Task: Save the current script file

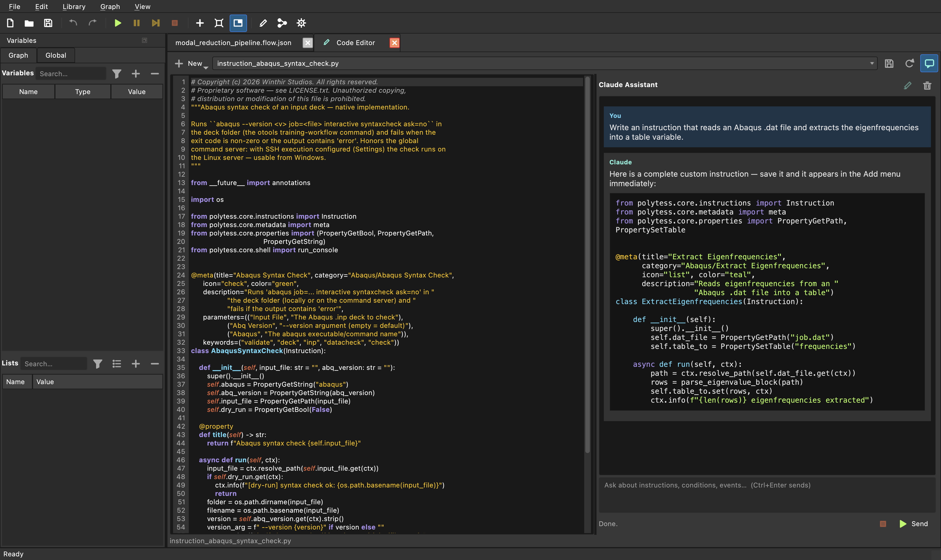Action: tap(889, 63)
